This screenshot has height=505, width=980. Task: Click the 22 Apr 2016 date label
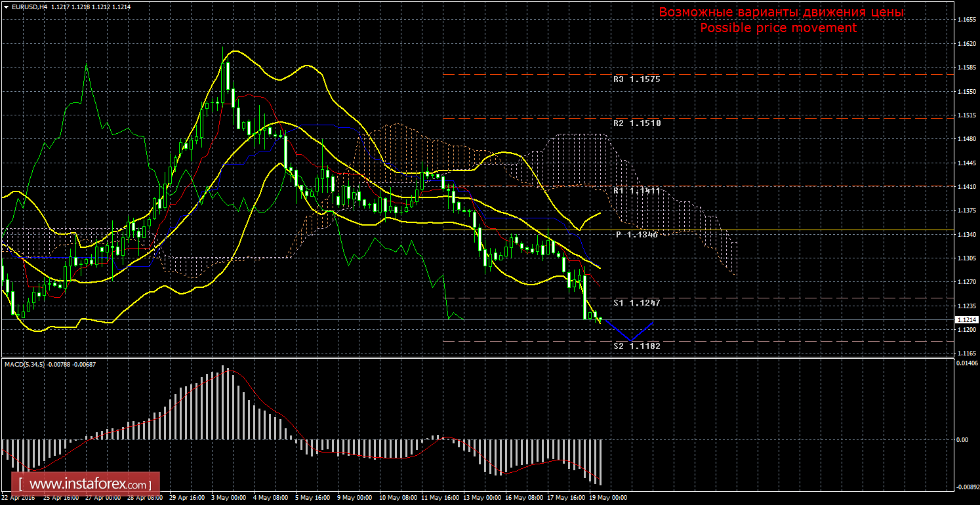18,498
